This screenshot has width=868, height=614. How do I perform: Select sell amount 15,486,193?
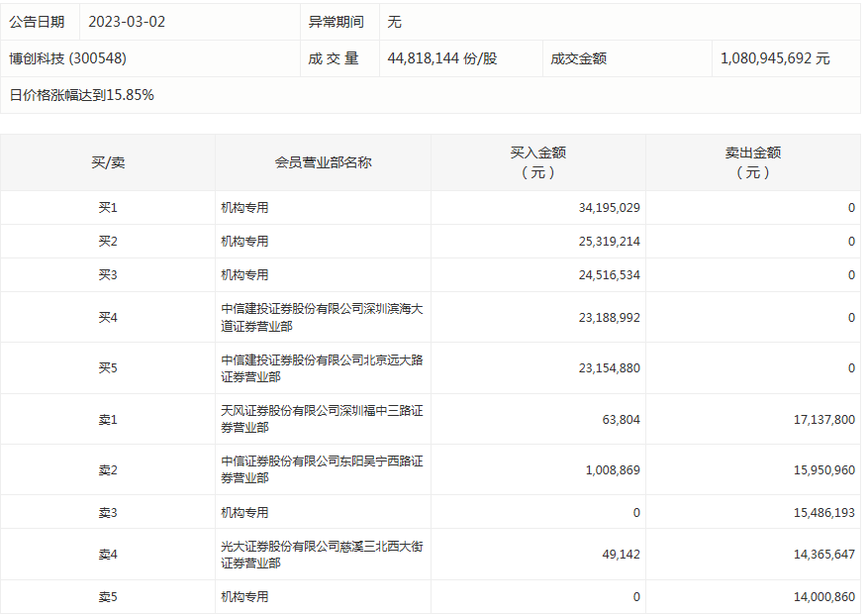tap(824, 513)
